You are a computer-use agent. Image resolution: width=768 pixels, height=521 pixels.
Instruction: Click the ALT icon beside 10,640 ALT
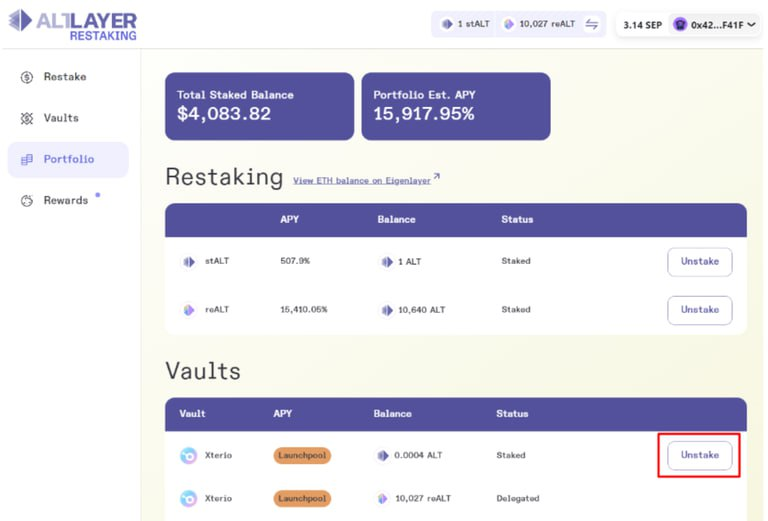tap(387, 310)
